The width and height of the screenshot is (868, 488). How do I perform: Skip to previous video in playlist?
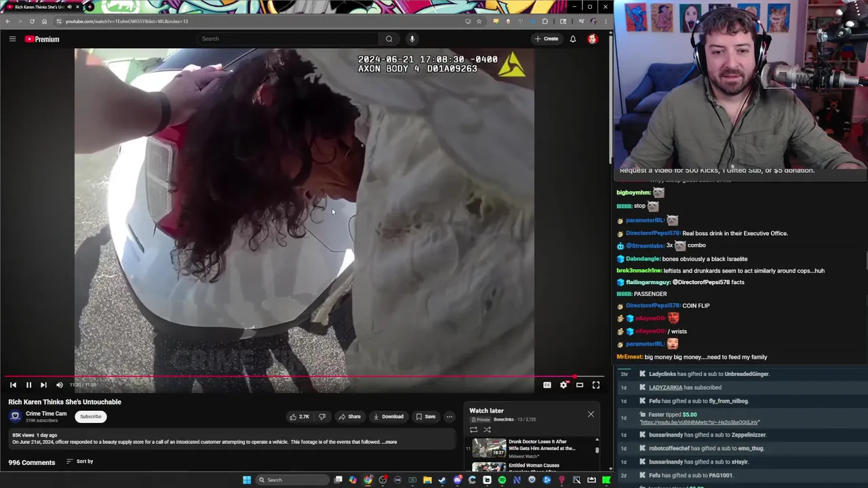pos(13,385)
